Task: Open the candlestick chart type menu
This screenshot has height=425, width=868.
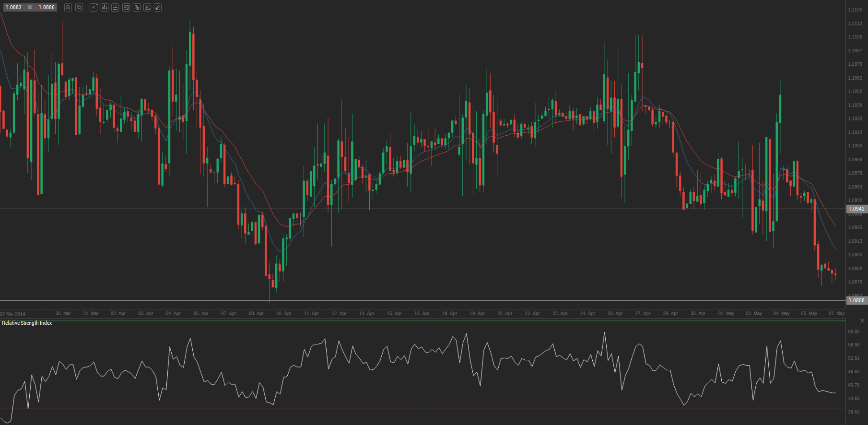Action: 105,7
